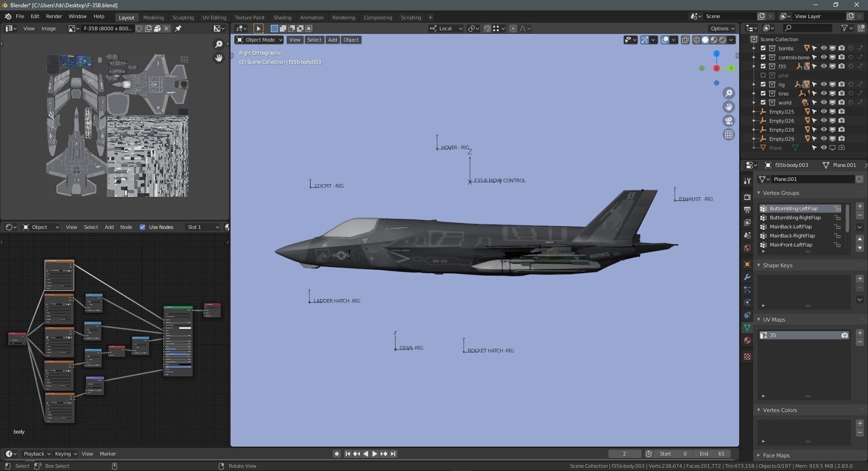868x471 pixels.
Task: Select the Select Box tool icon
Action: 258,29
